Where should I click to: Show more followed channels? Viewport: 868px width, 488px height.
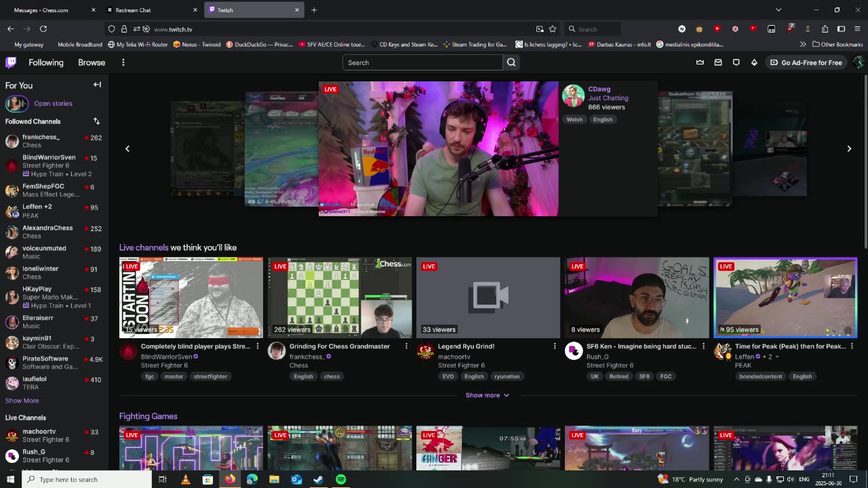[22, 401]
